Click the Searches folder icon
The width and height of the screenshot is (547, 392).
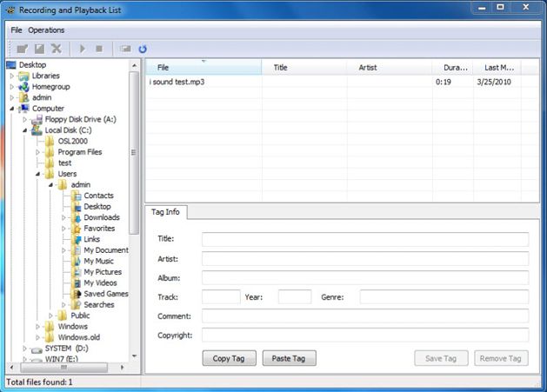click(76, 304)
